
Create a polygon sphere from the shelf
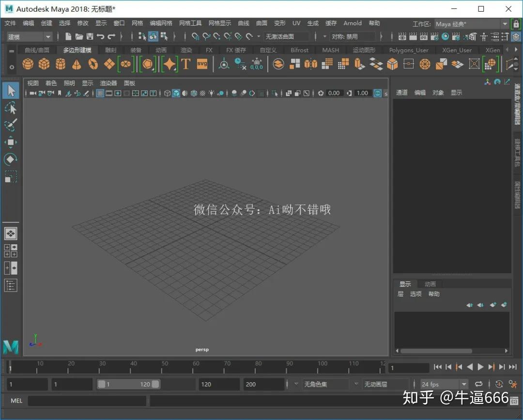(x=28, y=63)
